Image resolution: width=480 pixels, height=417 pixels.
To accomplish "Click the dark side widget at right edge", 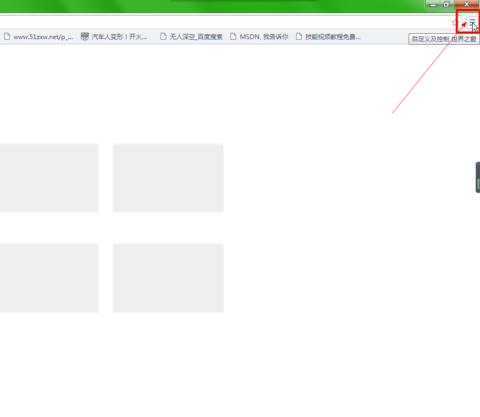I will pyautogui.click(x=478, y=177).
